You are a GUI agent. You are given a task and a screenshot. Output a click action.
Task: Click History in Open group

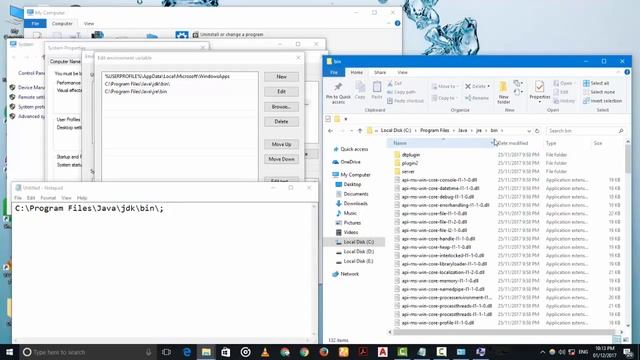coord(564,101)
